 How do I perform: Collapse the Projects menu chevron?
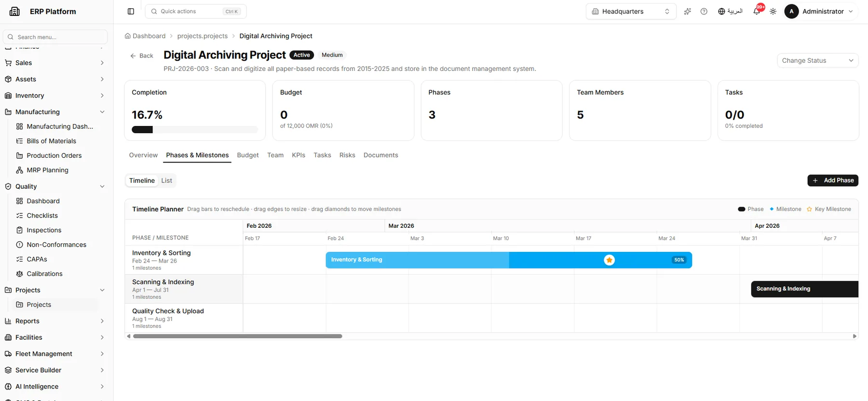pyautogui.click(x=102, y=290)
